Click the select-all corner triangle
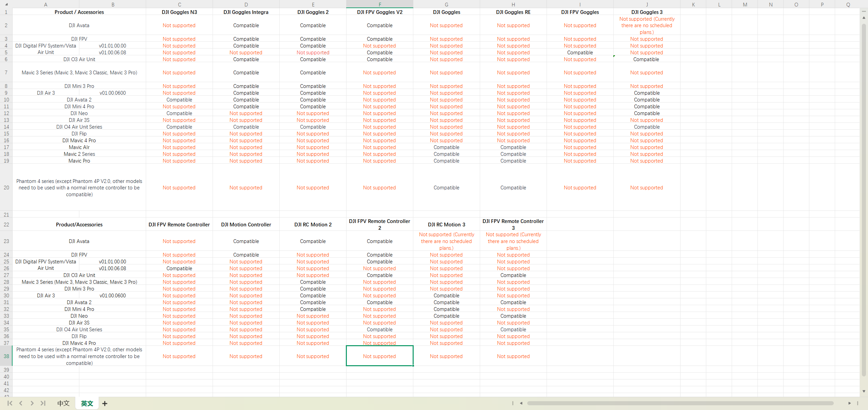This screenshot has height=410, width=868. click(6, 4)
